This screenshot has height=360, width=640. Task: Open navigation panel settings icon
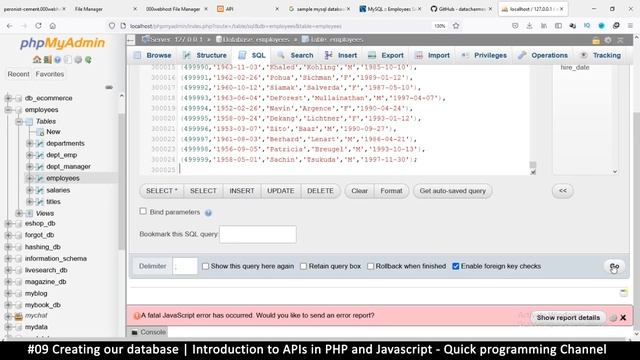point(78,60)
